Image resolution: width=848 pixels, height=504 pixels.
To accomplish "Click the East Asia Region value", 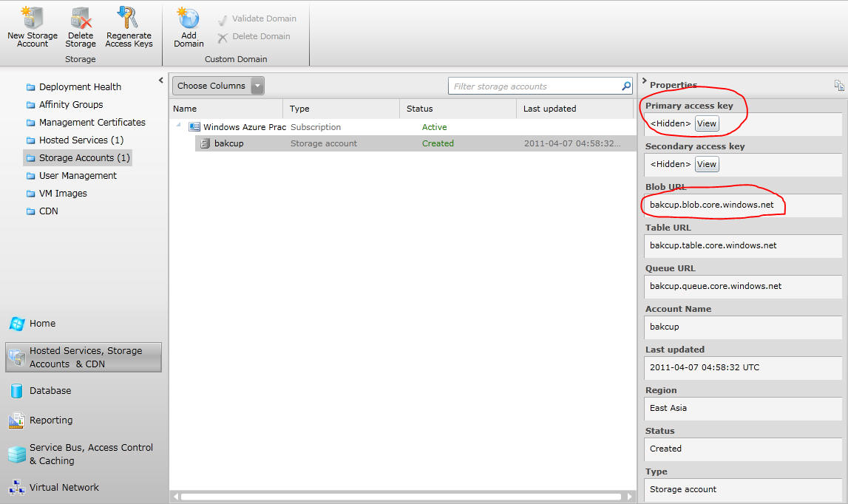I will pos(668,408).
